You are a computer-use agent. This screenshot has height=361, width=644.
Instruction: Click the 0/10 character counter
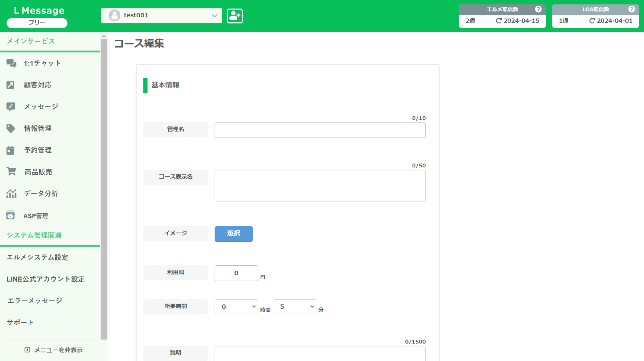click(419, 118)
